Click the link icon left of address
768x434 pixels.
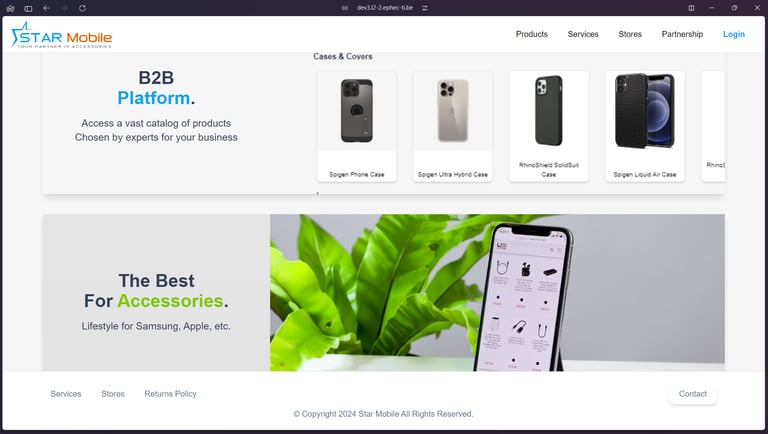[345, 8]
